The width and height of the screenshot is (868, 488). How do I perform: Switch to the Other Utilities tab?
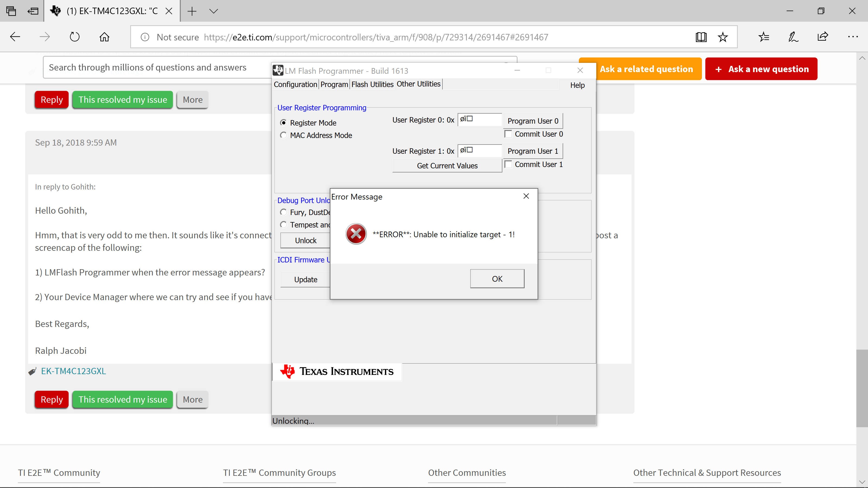(x=419, y=84)
